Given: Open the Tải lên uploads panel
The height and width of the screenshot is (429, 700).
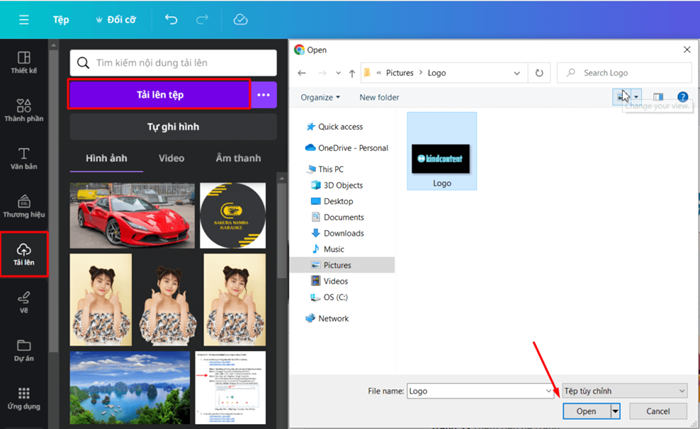Looking at the screenshot, I should pyautogui.click(x=24, y=254).
